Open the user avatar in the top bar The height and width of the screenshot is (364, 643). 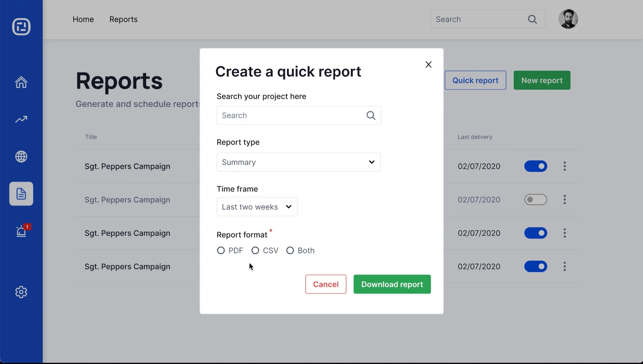click(568, 19)
